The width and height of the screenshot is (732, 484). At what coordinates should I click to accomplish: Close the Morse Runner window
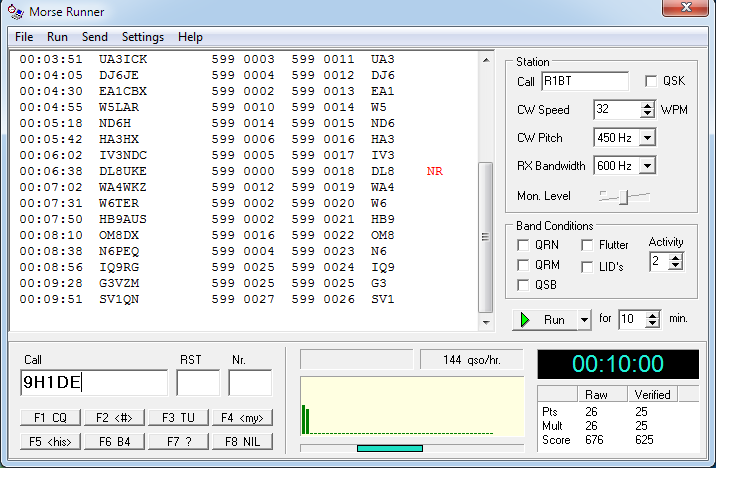point(688,9)
